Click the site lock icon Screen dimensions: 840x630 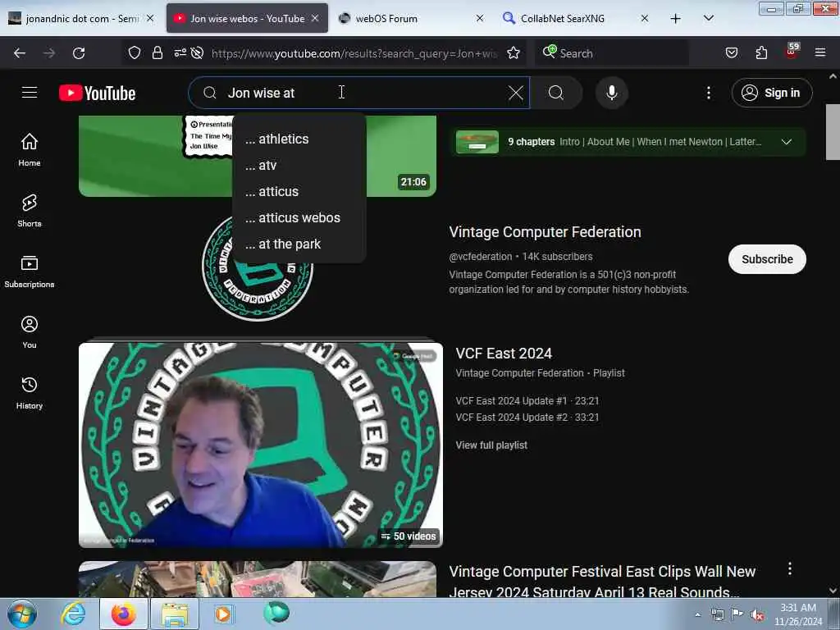(157, 53)
